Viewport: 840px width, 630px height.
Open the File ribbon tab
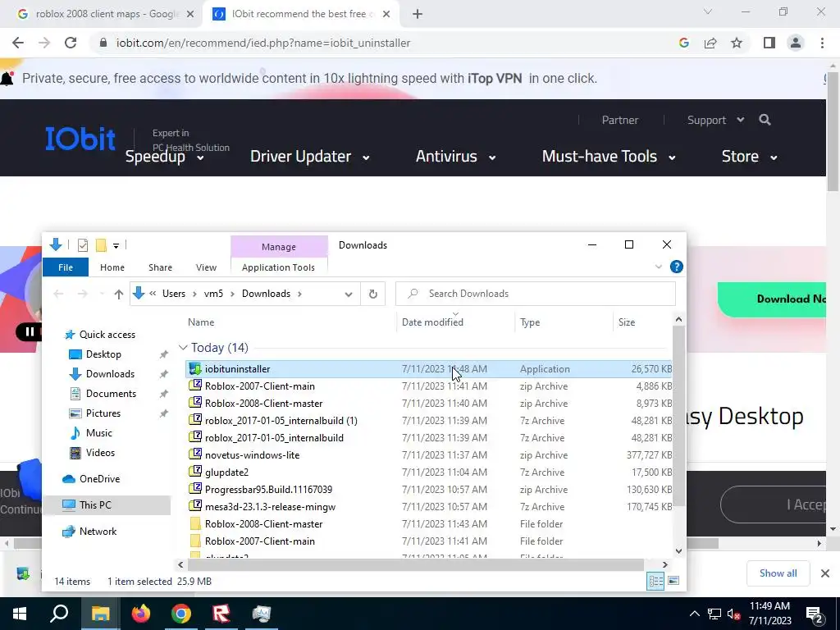click(x=66, y=267)
